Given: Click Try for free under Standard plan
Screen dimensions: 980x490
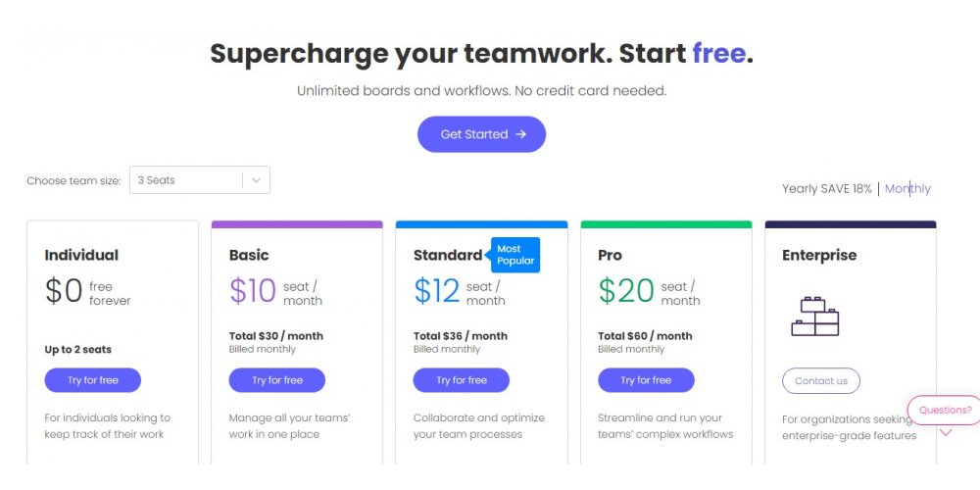Looking at the screenshot, I should (x=462, y=380).
